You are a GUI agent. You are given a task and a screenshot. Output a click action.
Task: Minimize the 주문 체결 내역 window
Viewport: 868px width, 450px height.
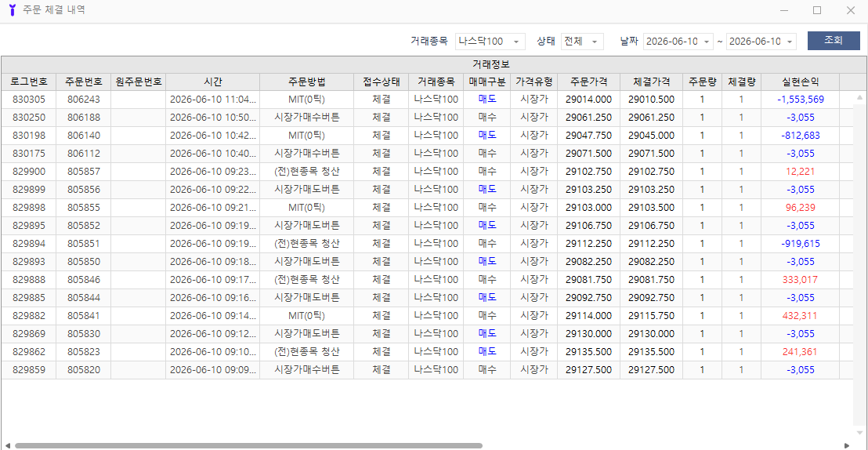click(x=783, y=10)
